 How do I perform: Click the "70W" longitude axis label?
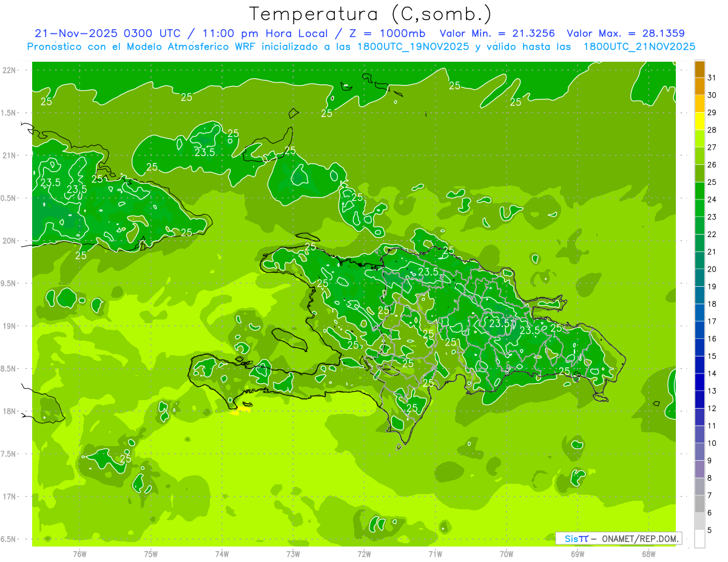[507, 554]
